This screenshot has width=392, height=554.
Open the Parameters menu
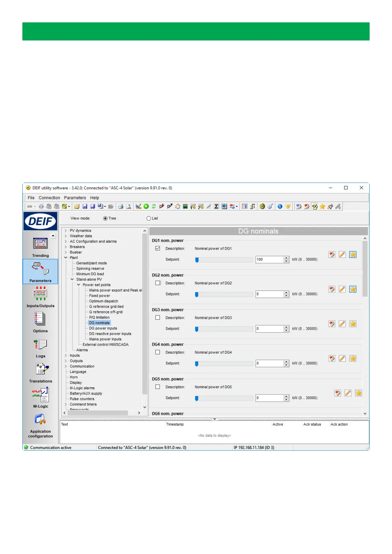tap(75, 198)
